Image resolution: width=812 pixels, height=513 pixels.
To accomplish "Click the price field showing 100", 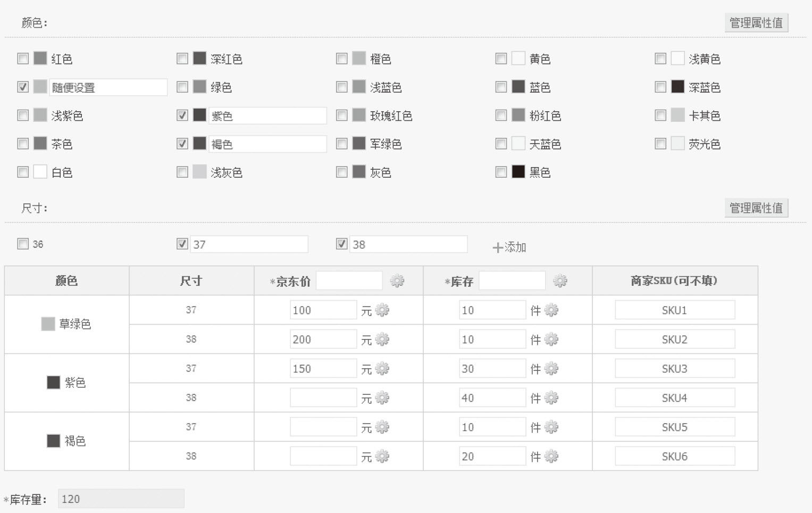I will click(x=323, y=310).
